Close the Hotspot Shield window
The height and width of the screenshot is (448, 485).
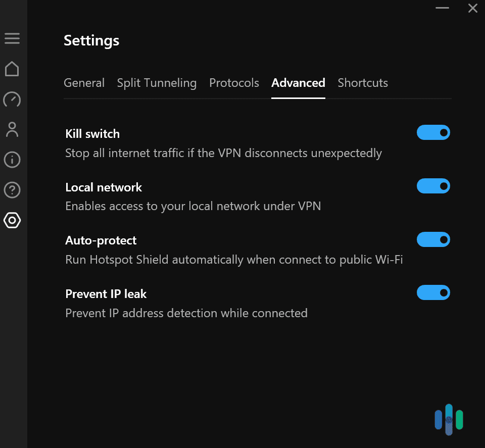click(x=472, y=8)
